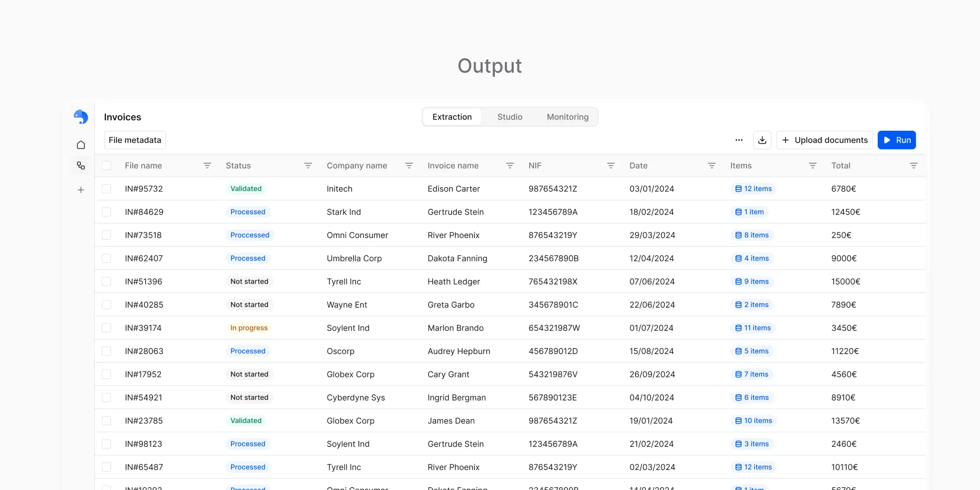
Task: Select the workflow icon in the sidebar
Action: 80,165
